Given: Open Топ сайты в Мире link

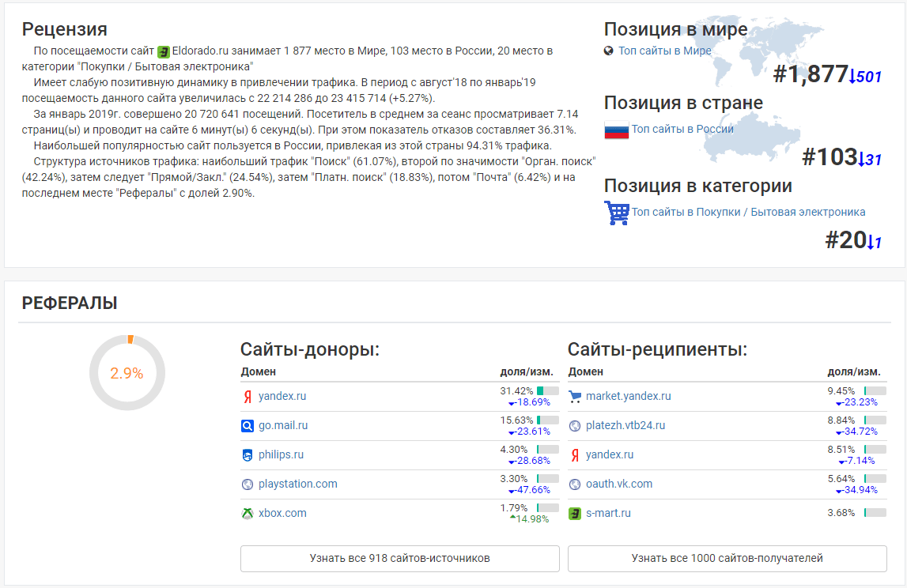Looking at the screenshot, I should point(664,51).
